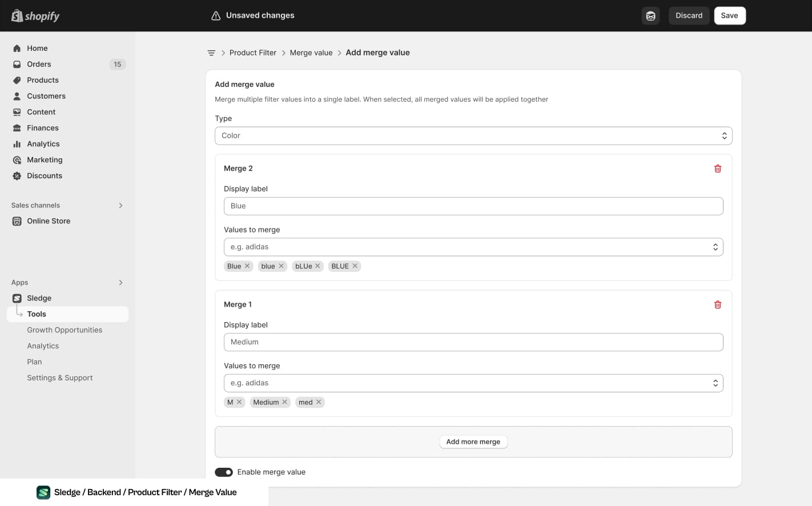Open the Type dropdown showing Color
Image resolution: width=812 pixels, height=506 pixels.
click(x=473, y=136)
